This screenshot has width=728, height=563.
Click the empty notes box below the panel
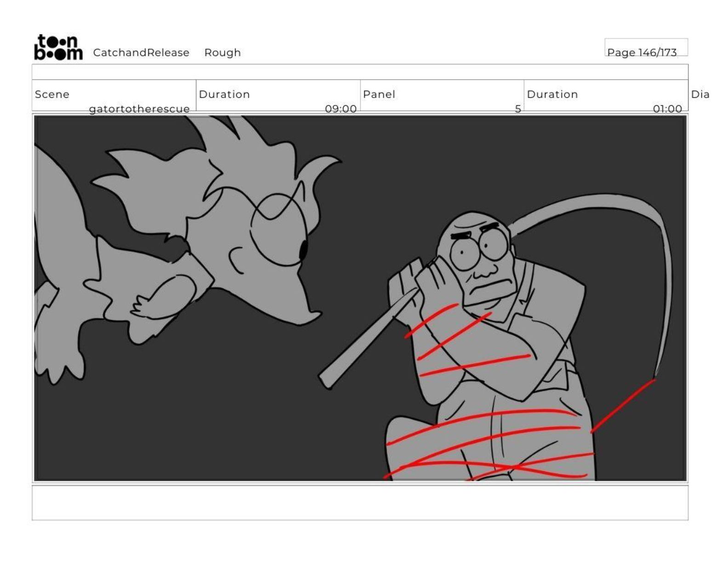point(360,503)
